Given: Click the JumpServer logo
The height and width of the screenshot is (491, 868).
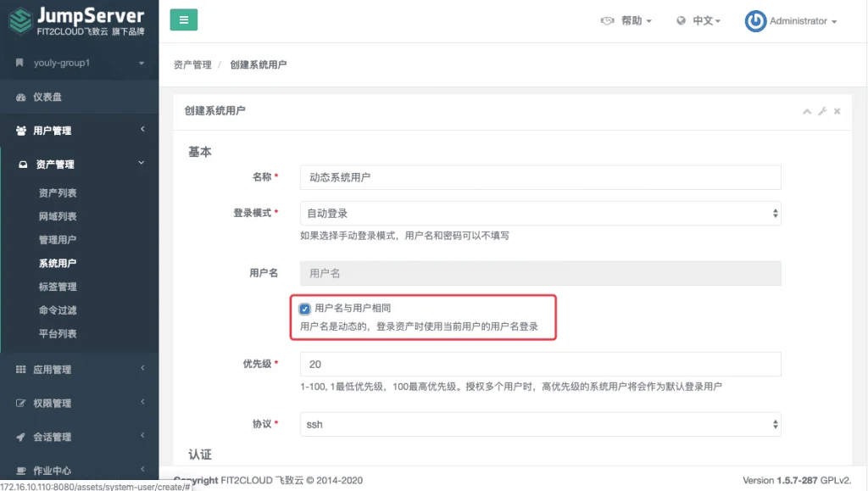Looking at the screenshot, I should [77, 21].
